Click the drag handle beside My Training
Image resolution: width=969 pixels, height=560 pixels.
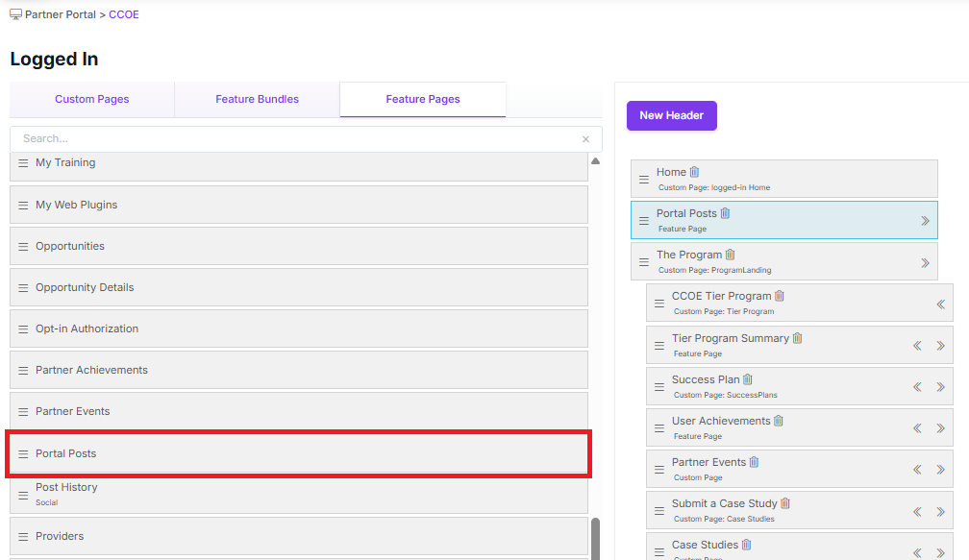23,162
